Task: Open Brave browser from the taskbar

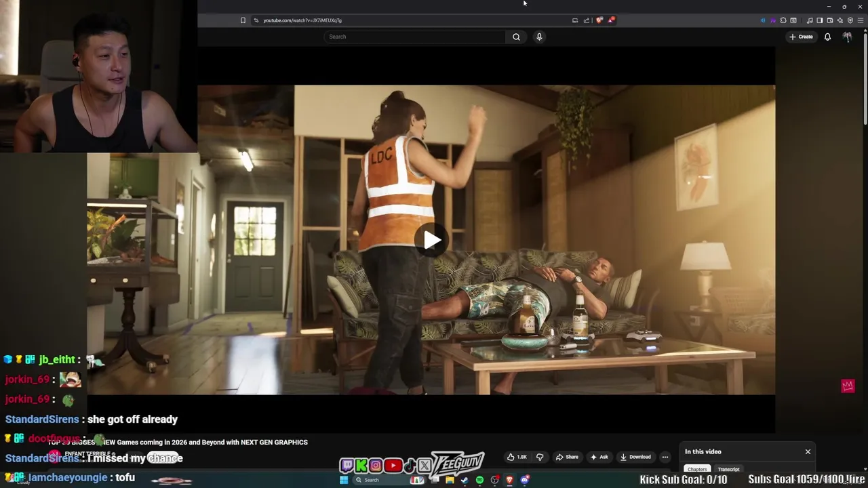Action: 509,480
